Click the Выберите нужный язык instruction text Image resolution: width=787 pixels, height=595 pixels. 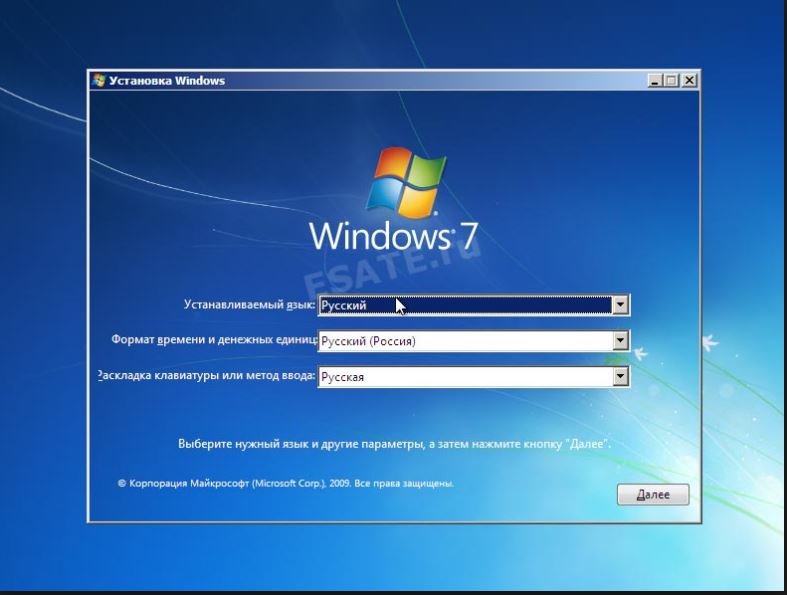click(x=395, y=444)
